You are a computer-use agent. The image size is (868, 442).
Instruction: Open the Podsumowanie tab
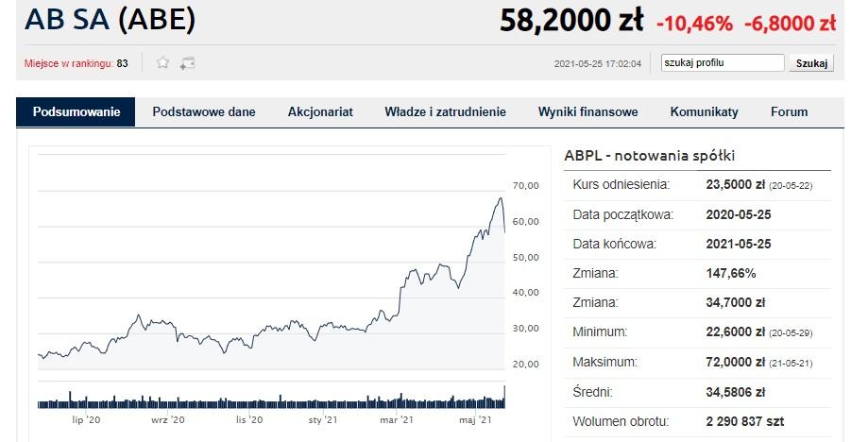click(76, 111)
